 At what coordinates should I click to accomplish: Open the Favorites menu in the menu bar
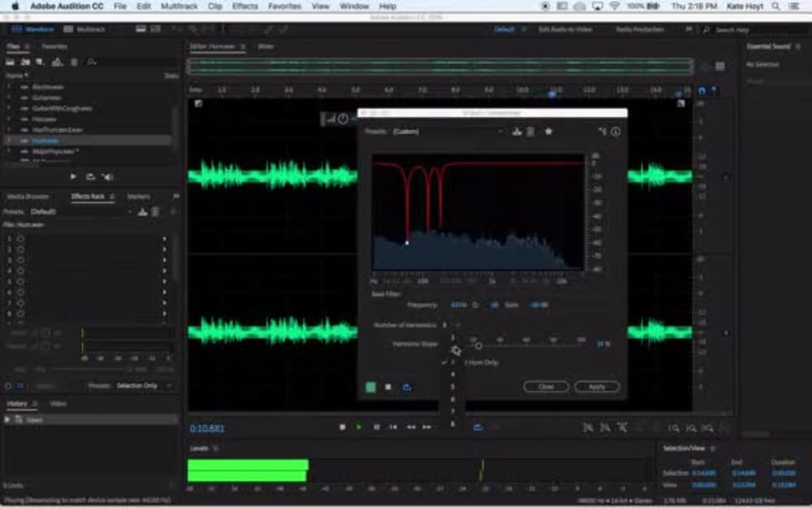[285, 7]
